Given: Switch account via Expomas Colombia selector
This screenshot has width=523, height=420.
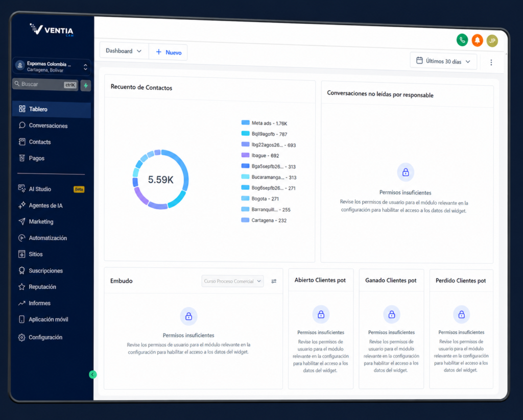Looking at the screenshot, I should 52,67.
